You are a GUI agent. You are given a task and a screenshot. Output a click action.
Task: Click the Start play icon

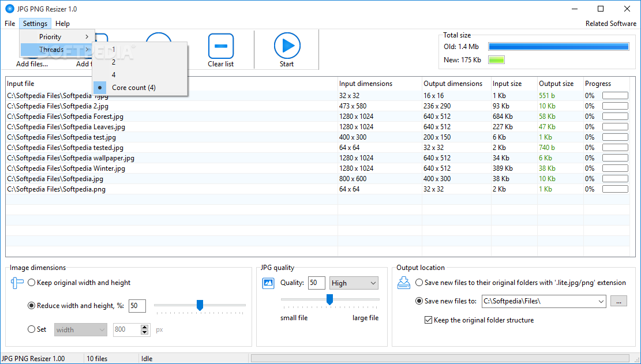point(287,46)
